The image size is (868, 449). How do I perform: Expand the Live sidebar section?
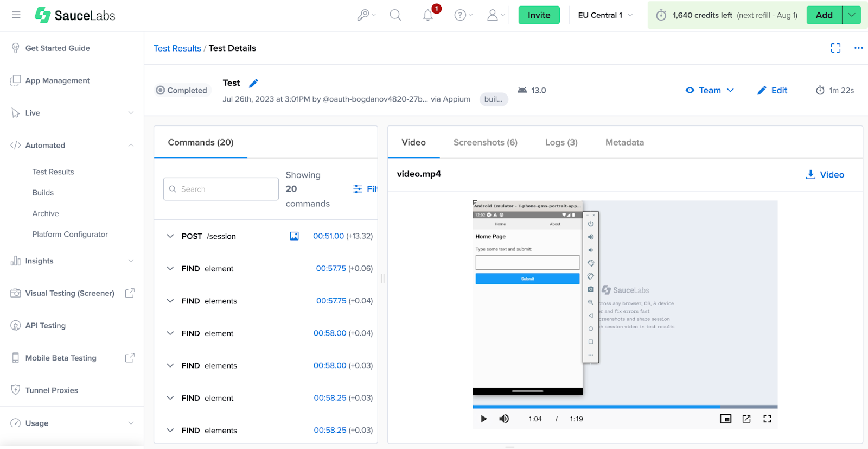[x=72, y=113]
